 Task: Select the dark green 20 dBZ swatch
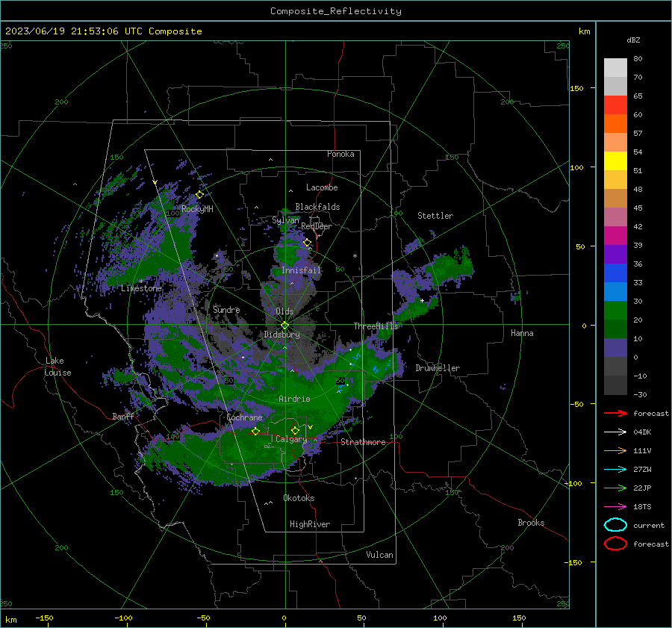point(615,329)
